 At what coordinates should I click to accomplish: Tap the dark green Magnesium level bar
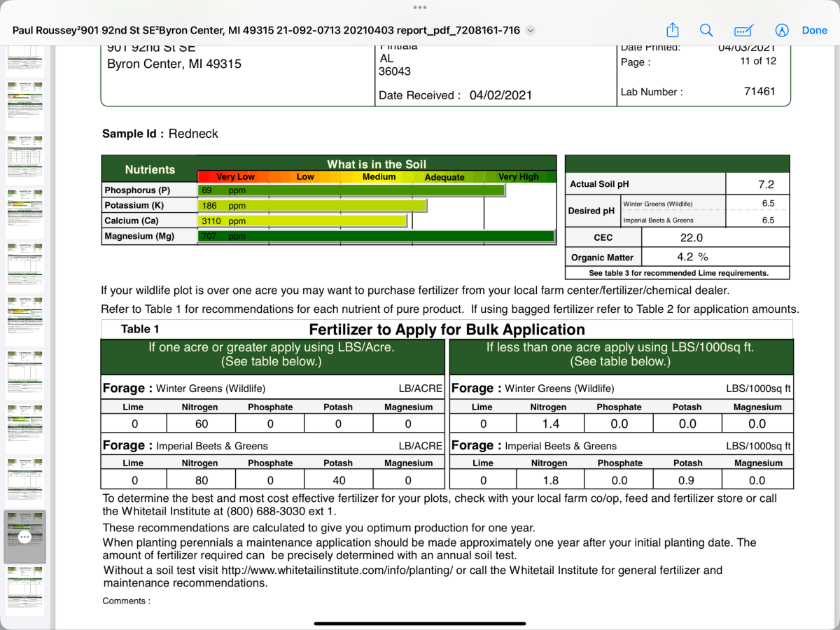[x=377, y=237]
